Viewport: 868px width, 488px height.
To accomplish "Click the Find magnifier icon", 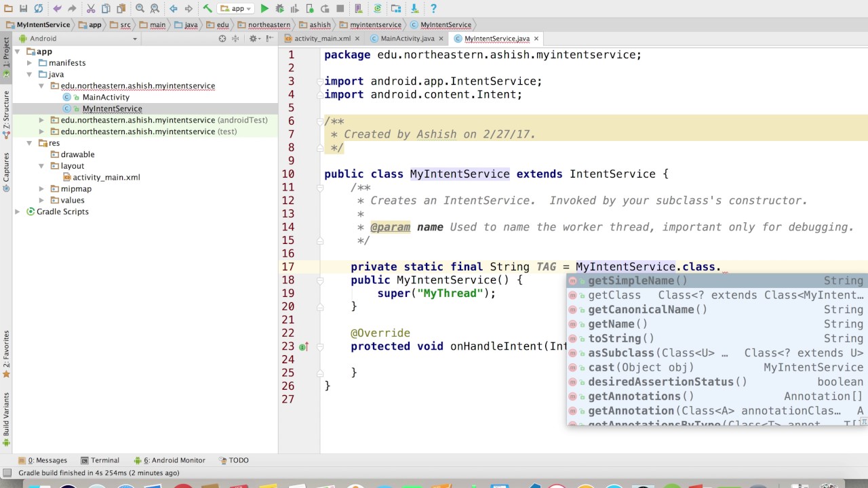I will (x=140, y=9).
